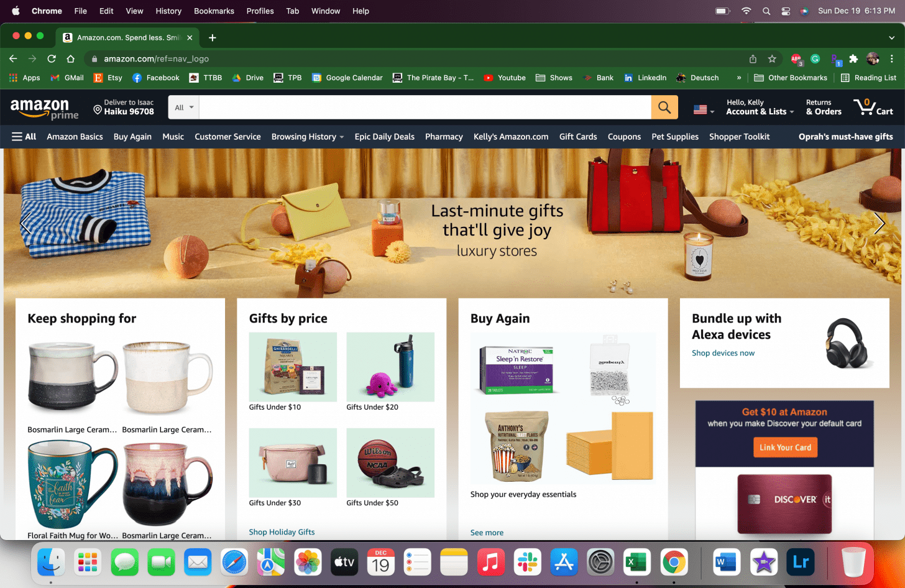
Task: Show hidden bookmarks overflow chevron
Action: tap(739, 78)
